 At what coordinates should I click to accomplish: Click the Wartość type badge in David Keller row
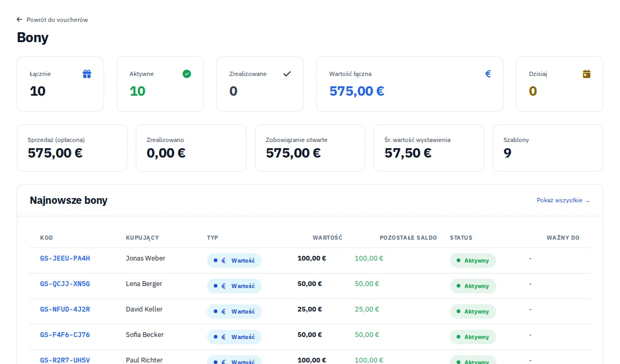point(234,311)
